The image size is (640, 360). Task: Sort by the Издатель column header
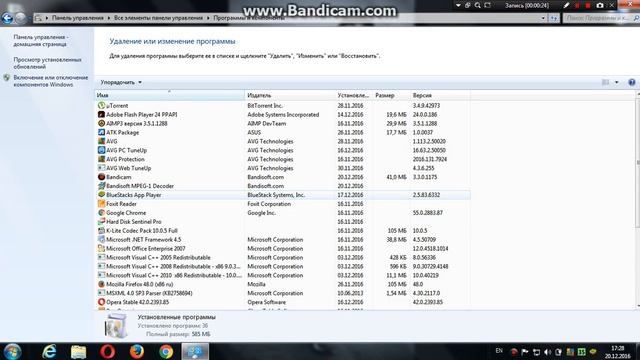pos(290,95)
